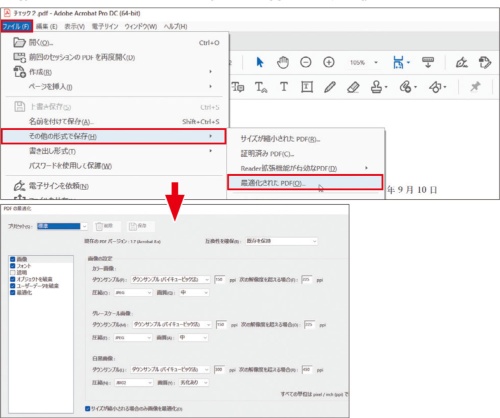This screenshot has height=418, width=500.
Task: Open grayscale image ダウンサンプル dropdown
Action: click(172, 324)
